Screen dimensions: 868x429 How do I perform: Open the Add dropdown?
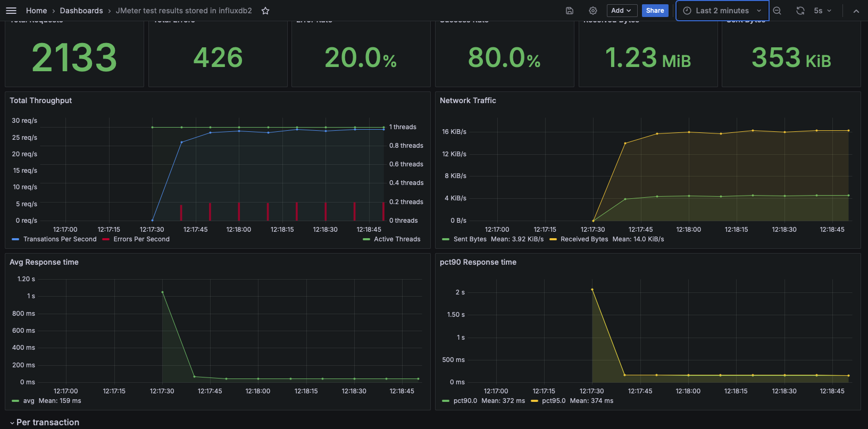click(621, 11)
